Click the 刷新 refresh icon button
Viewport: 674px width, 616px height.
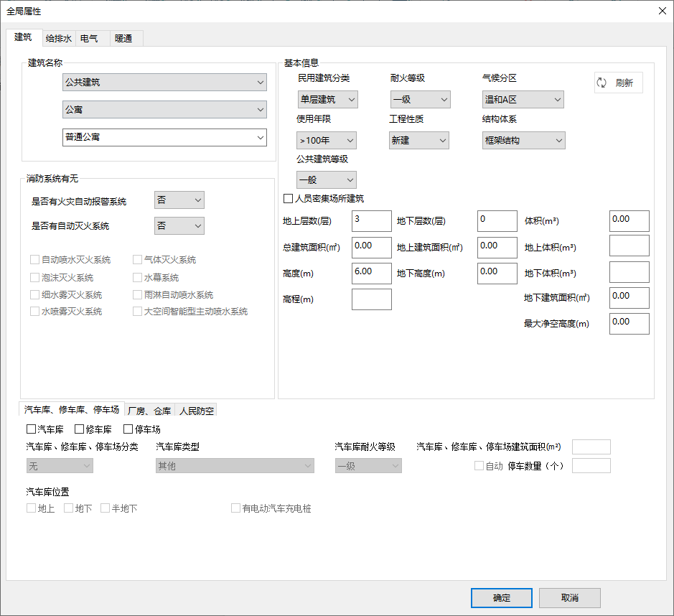[618, 83]
